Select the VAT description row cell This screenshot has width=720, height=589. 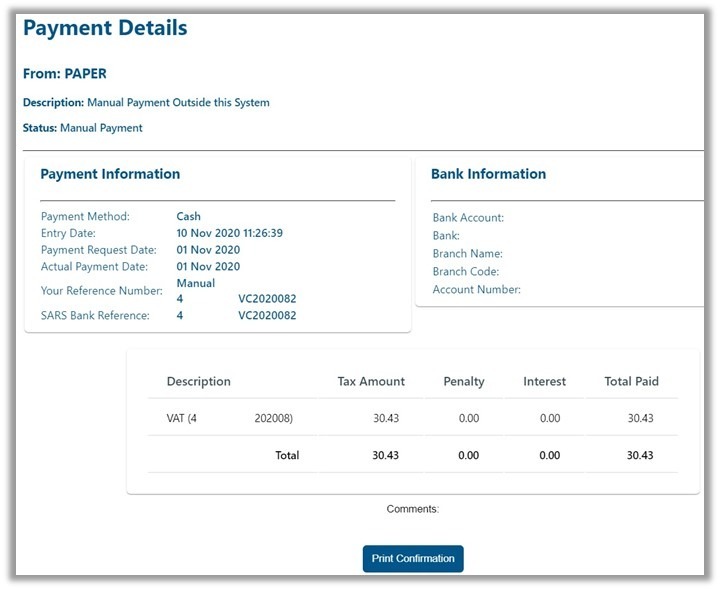(229, 418)
